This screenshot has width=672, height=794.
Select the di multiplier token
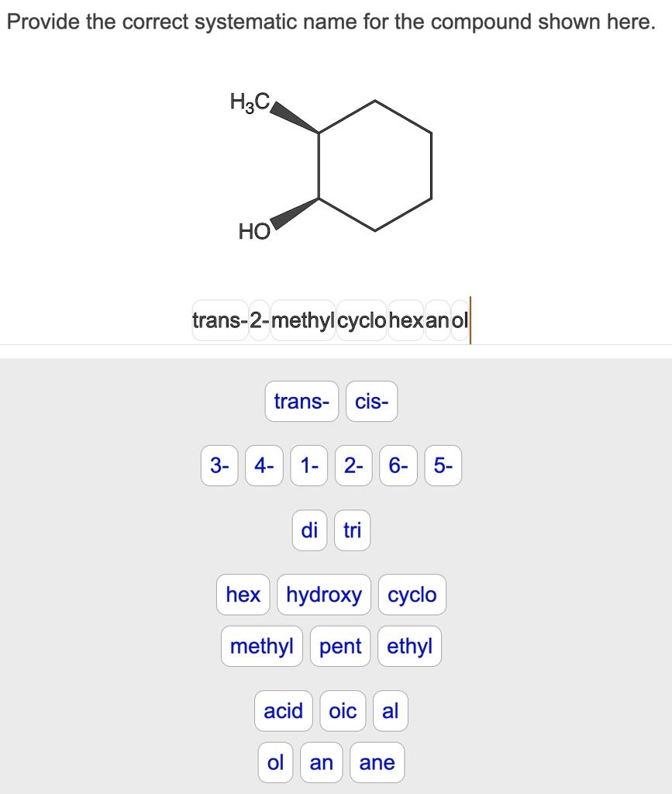[x=309, y=530]
